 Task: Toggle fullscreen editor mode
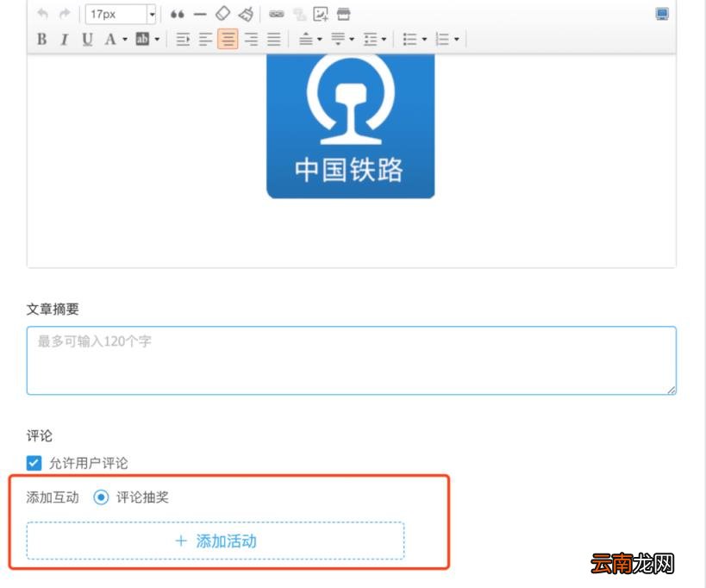coord(662,14)
